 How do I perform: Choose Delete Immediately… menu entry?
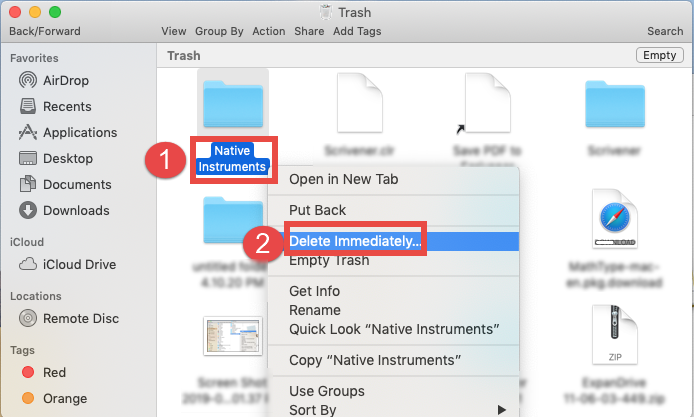point(393,241)
